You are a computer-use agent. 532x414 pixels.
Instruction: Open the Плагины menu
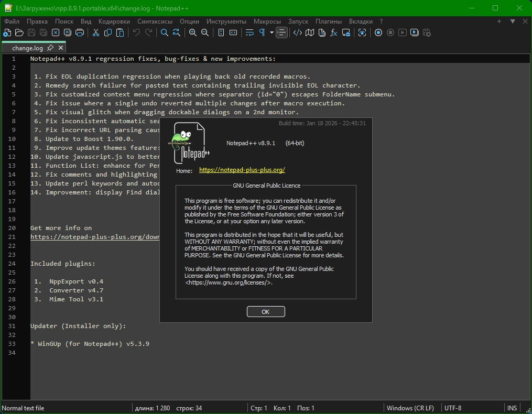329,21
